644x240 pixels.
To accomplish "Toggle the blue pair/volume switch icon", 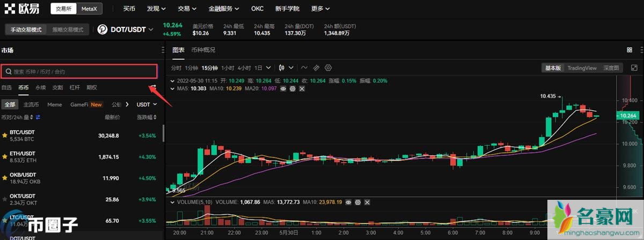I will [x=38, y=117].
